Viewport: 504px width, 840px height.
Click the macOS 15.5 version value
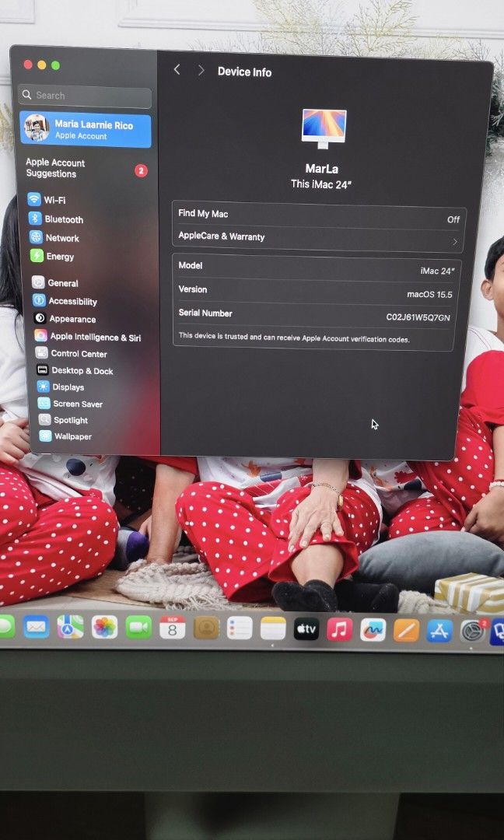(x=429, y=294)
